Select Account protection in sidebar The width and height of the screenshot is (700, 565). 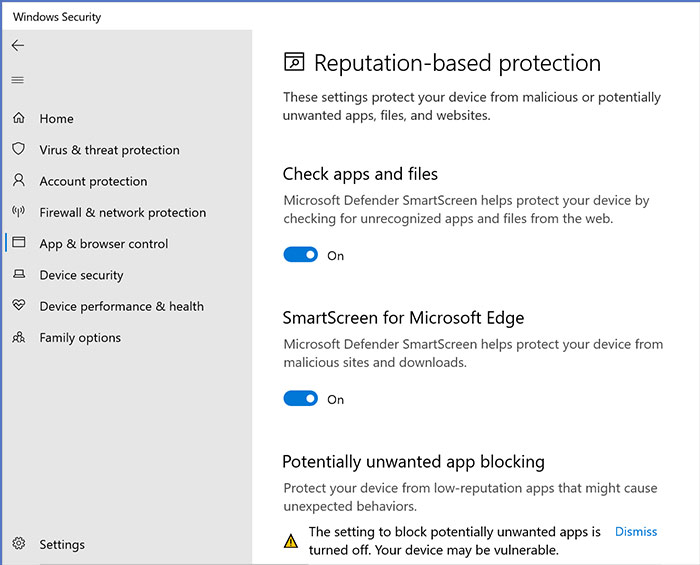point(93,181)
